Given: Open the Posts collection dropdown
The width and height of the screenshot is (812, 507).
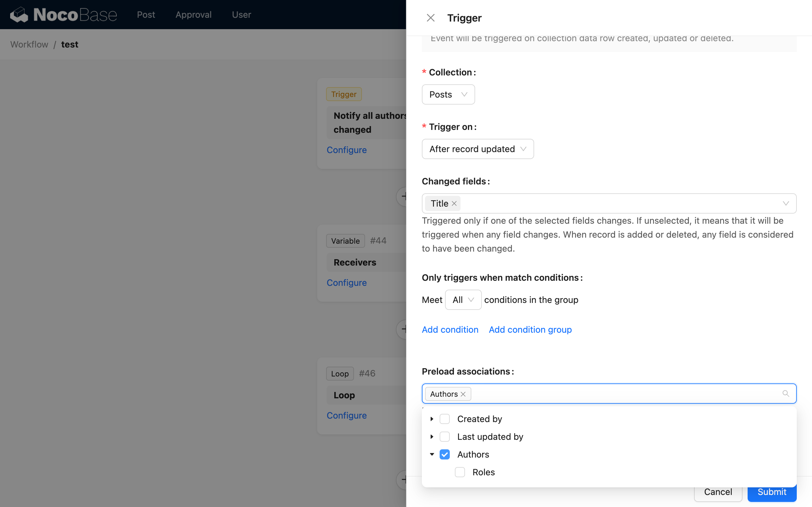Looking at the screenshot, I should pos(448,94).
